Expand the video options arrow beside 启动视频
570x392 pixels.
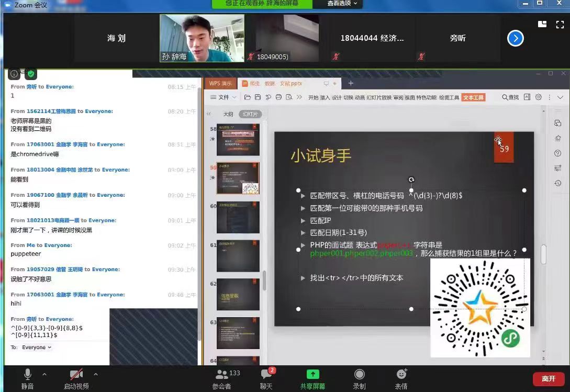click(95, 374)
